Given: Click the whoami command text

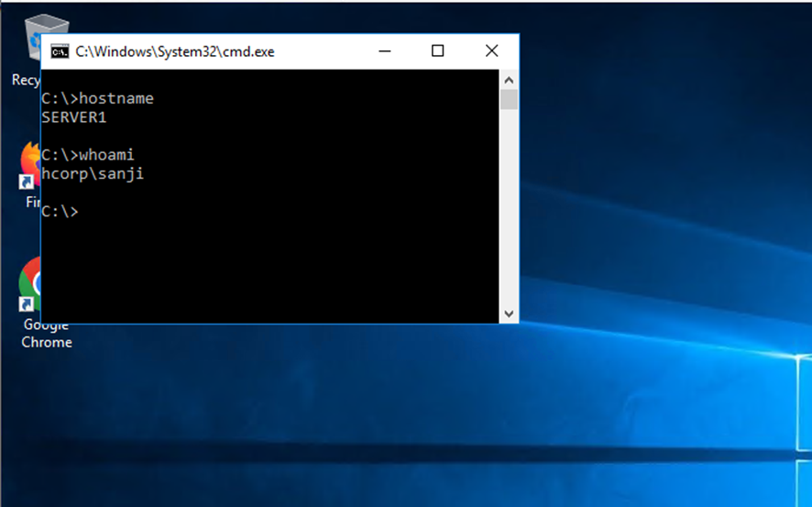Looking at the screenshot, I should [106, 155].
